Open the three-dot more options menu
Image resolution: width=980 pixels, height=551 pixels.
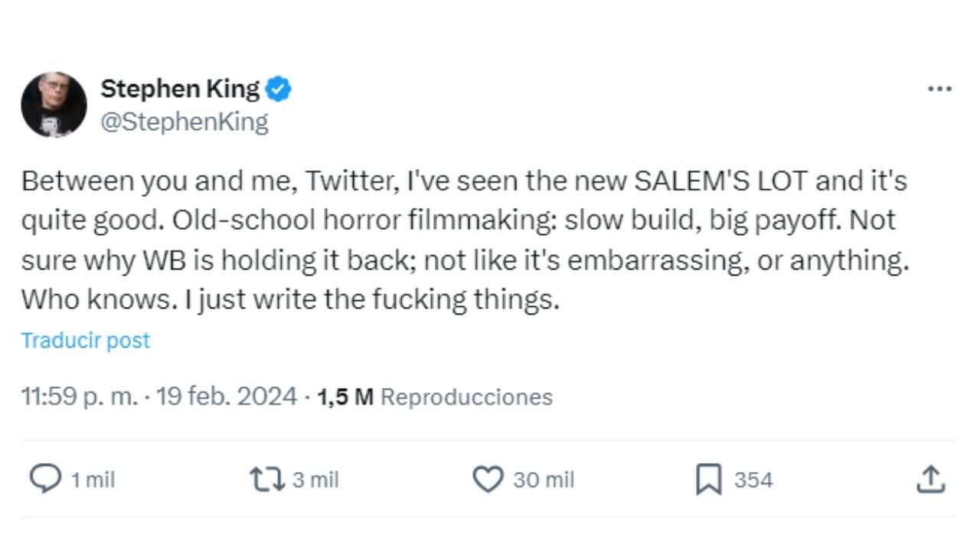coord(939,89)
